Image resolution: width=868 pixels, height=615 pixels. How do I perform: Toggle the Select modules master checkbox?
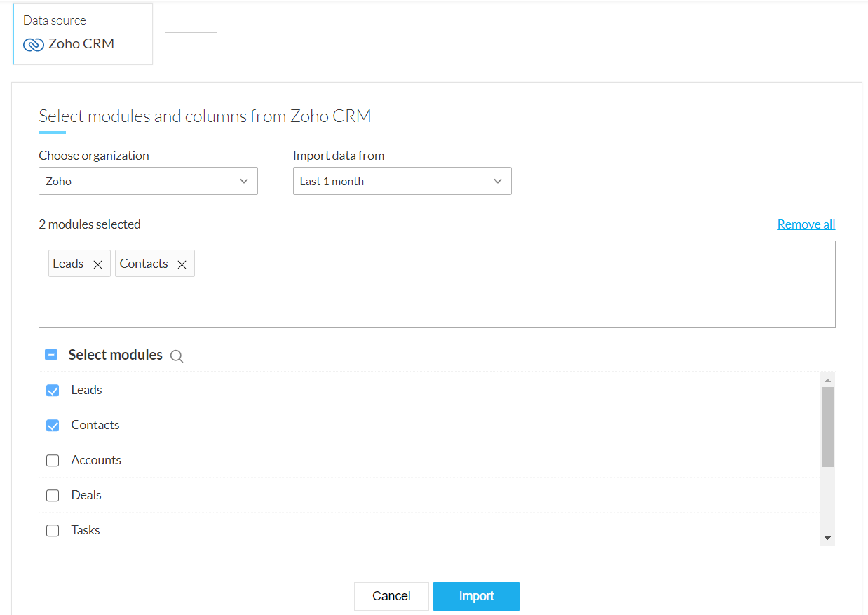[51, 355]
